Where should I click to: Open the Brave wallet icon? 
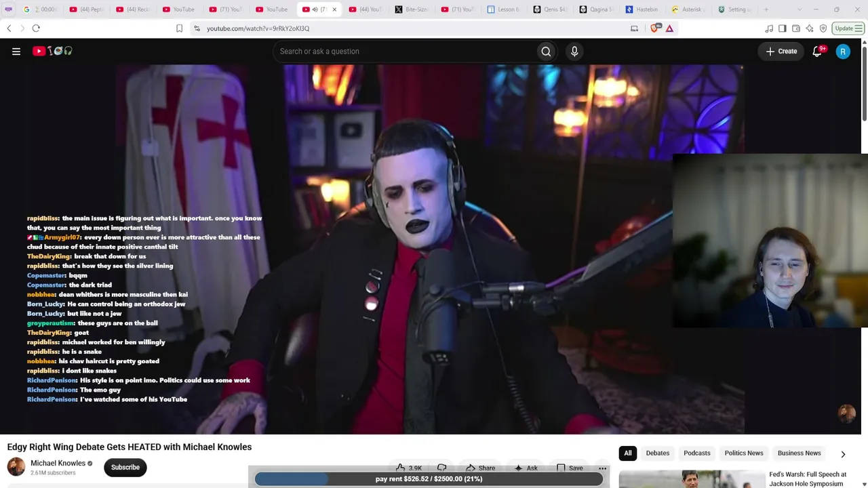pyautogui.click(x=796, y=28)
